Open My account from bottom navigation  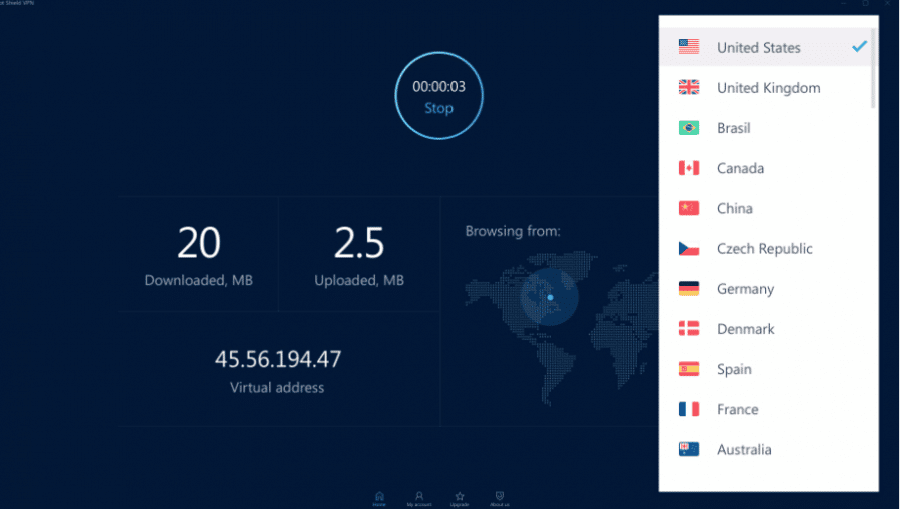point(419,496)
